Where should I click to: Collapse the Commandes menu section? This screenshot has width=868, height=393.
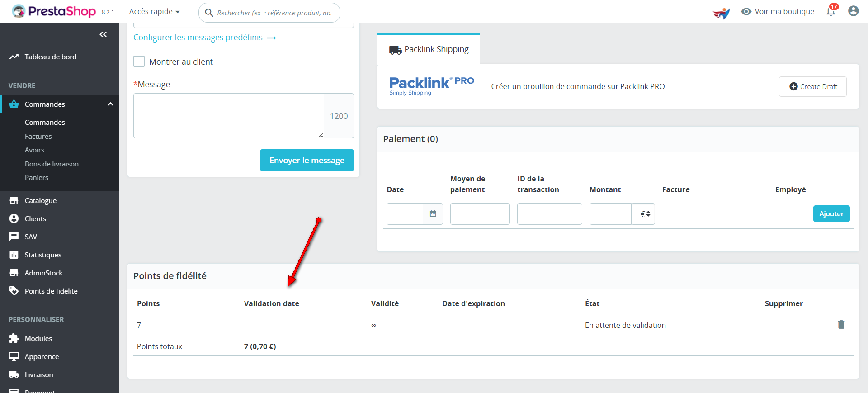(110, 104)
